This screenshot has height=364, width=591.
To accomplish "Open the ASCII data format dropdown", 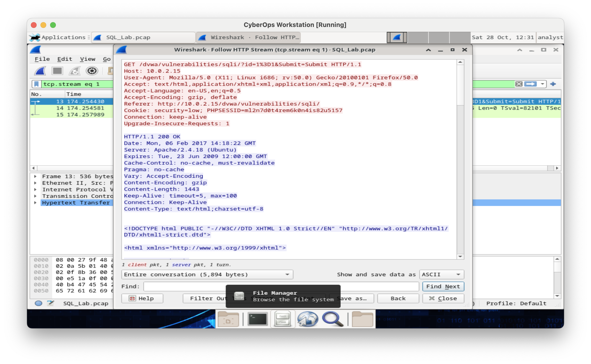I will [x=441, y=274].
